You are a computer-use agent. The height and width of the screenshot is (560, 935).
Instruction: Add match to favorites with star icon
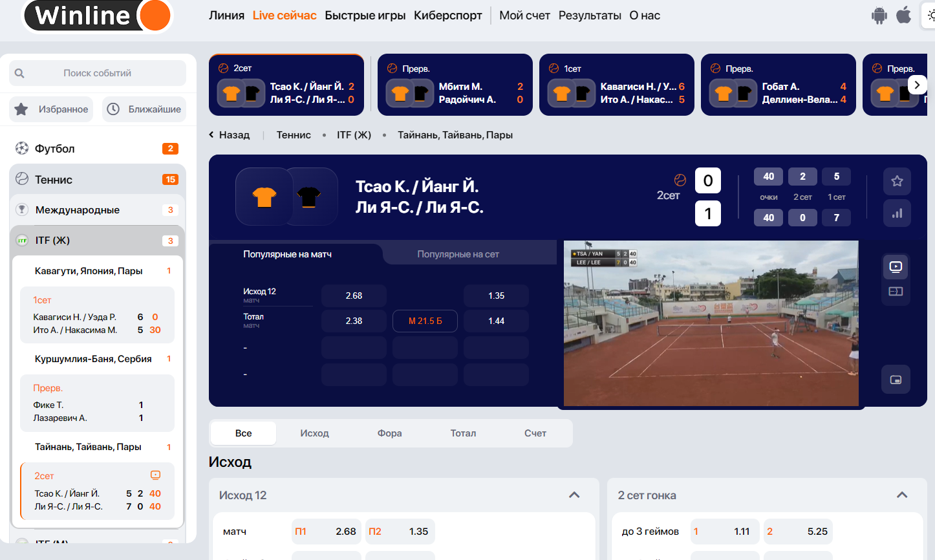click(x=897, y=181)
